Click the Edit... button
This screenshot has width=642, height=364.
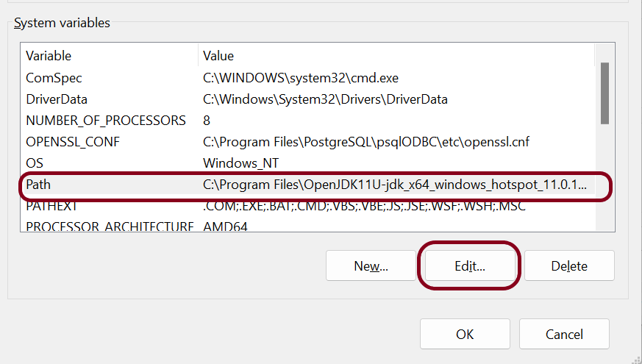click(470, 266)
